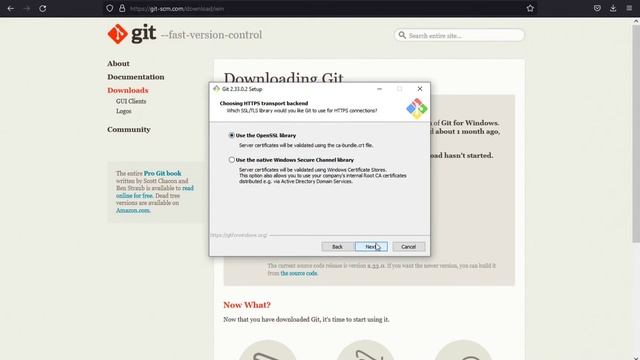
Task: Click the browser address bar URL
Action: coord(177,9)
